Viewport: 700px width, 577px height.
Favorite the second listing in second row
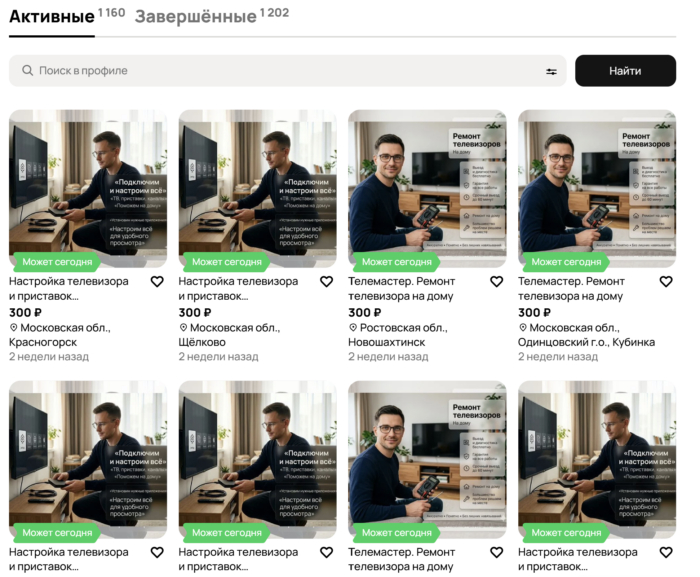327,553
